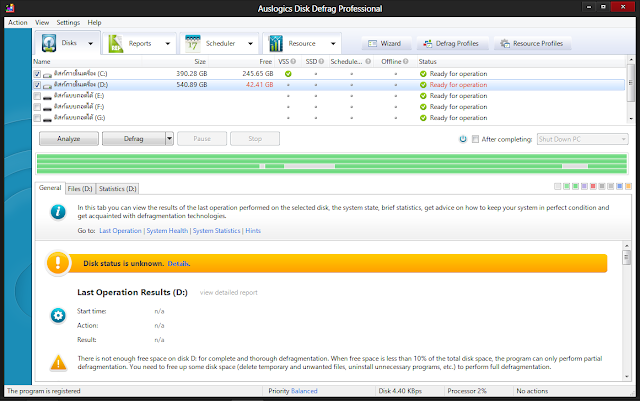Click the blue gear icon by Last Operation
Screen dimensions: 640x401
pyautogui.click(x=58, y=315)
